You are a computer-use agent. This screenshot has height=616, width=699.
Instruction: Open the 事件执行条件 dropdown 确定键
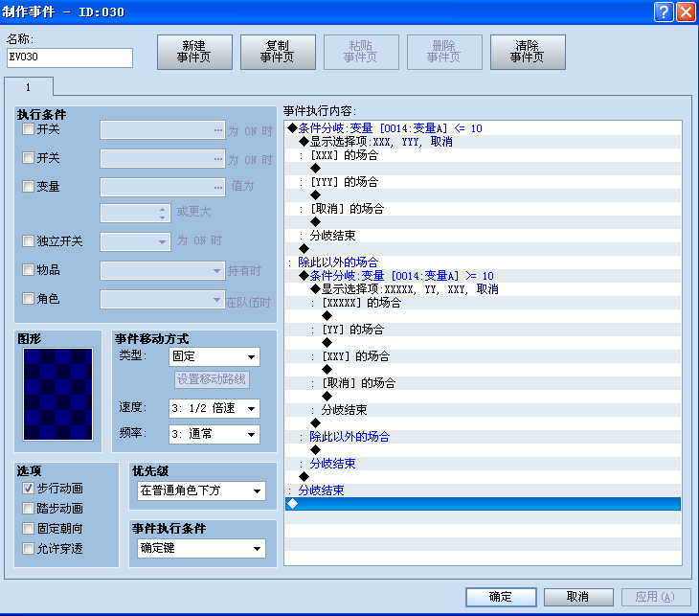pos(201,549)
